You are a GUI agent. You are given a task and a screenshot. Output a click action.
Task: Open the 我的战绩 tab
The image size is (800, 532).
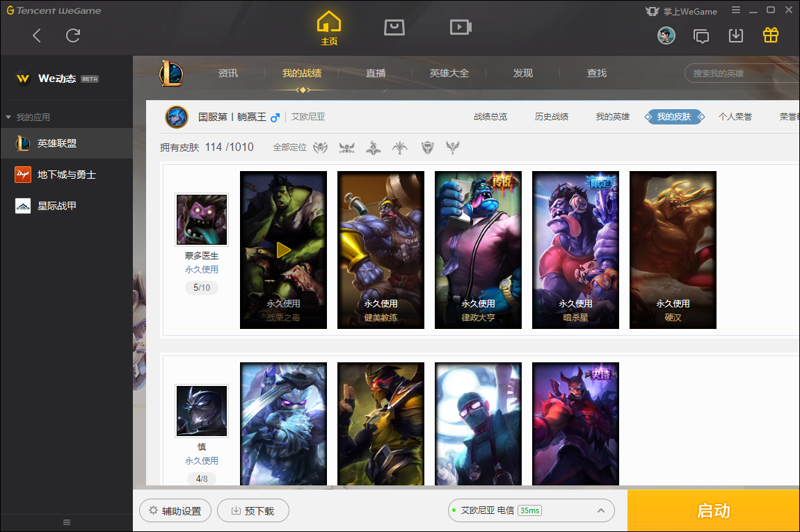coord(302,74)
